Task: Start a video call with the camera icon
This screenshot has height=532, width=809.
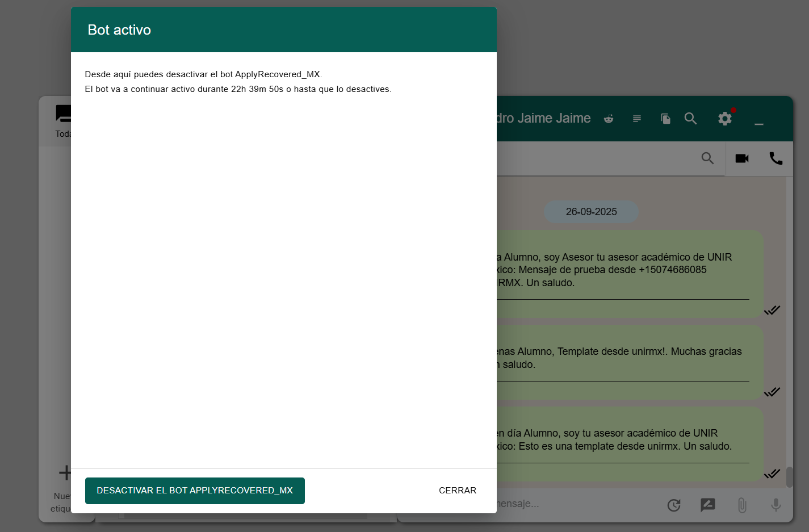Action: click(x=742, y=158)
